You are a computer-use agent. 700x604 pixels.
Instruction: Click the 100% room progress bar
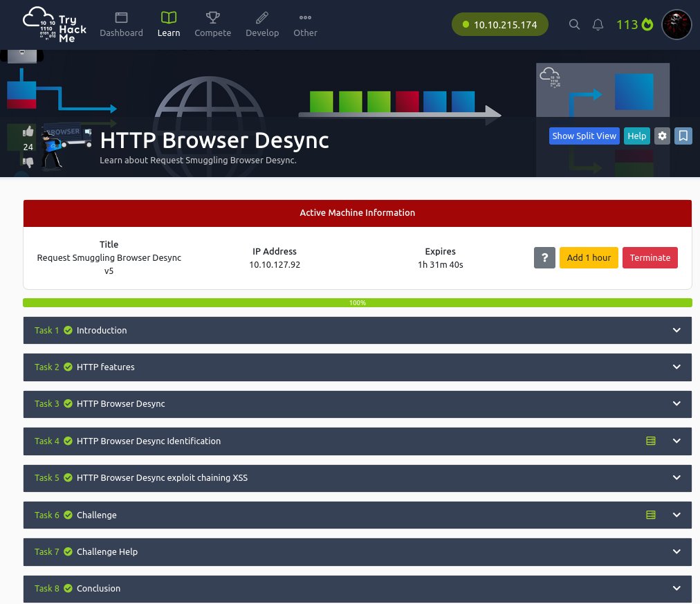pyautogui.click(x=357, y=302)
